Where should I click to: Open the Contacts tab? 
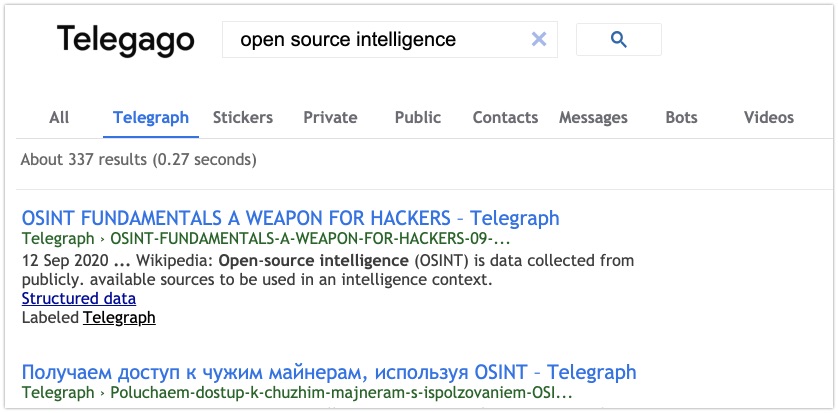coord(505,117)
